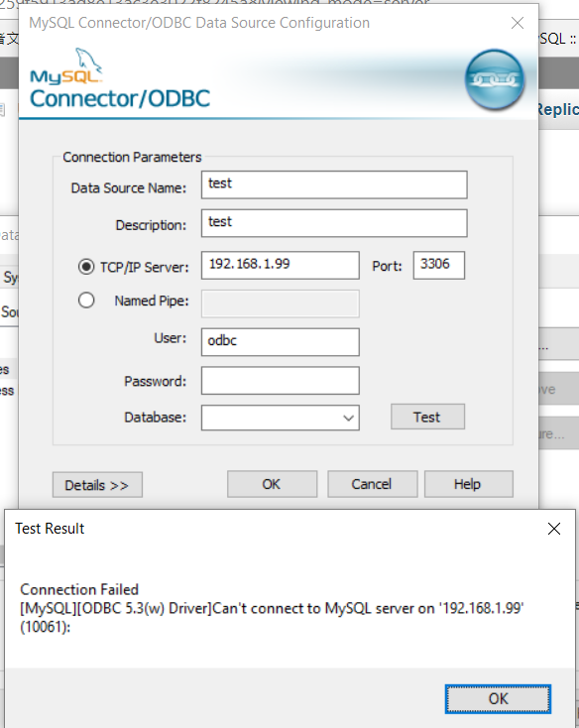Close the Data Source Configuration window

518,23
